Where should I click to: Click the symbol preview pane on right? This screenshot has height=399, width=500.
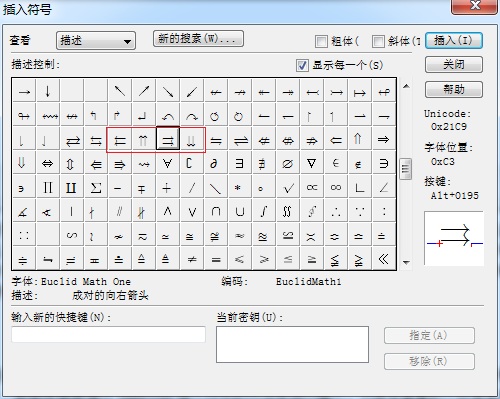[454, 238]
